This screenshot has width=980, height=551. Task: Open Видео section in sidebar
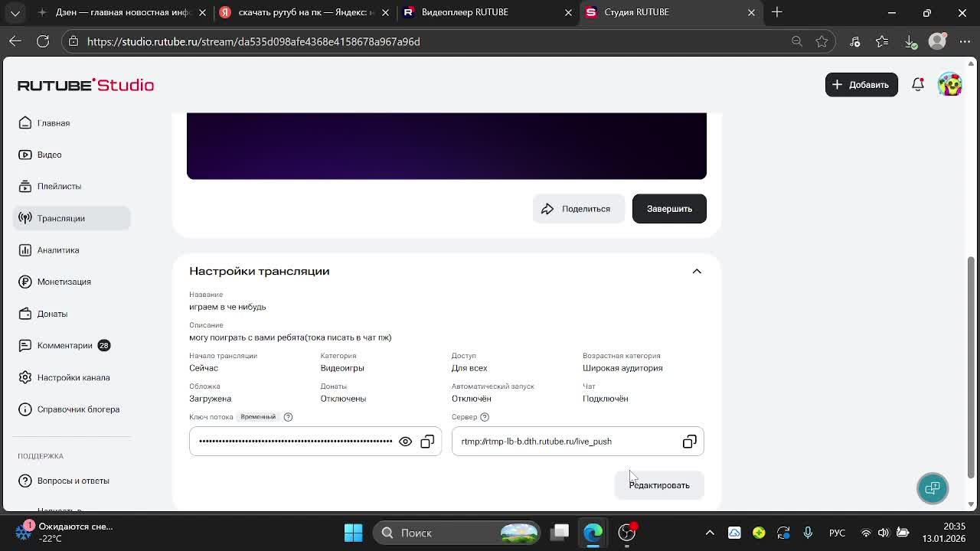tap(72, 155)
